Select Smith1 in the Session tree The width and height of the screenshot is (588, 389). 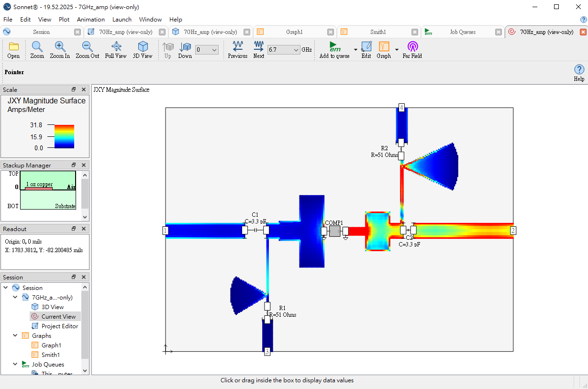[51, 355]
